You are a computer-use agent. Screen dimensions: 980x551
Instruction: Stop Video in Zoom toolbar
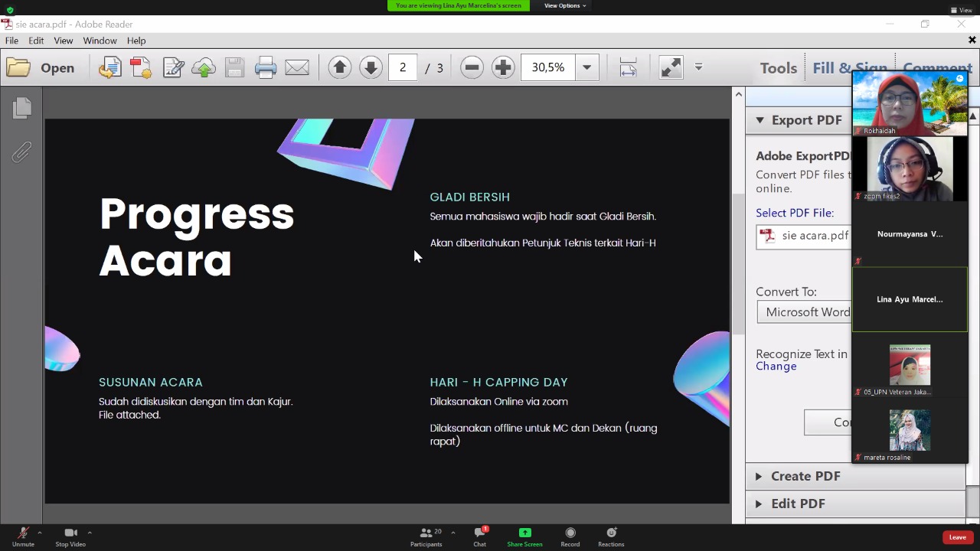[x=70, y=536]
